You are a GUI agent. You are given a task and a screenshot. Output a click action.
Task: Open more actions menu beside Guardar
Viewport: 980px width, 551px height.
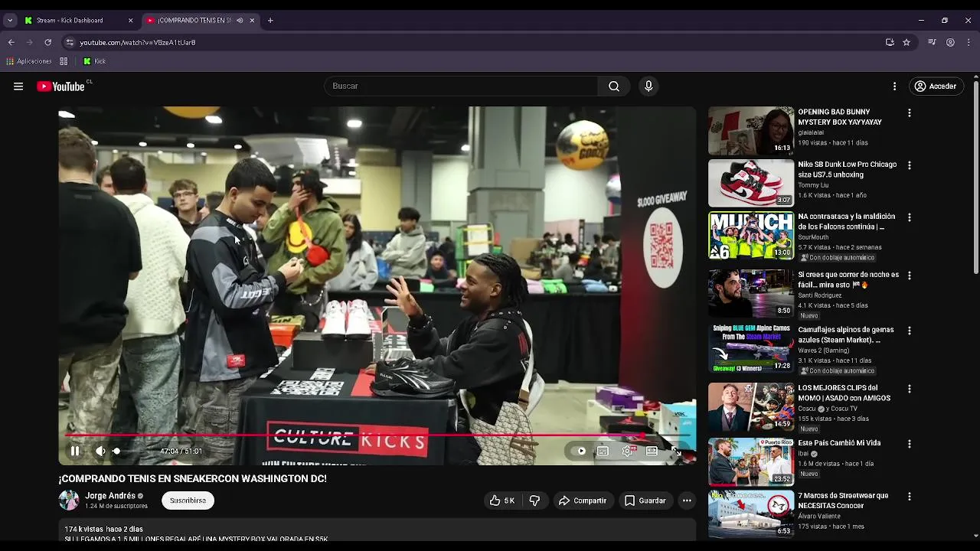coord(687,500)
